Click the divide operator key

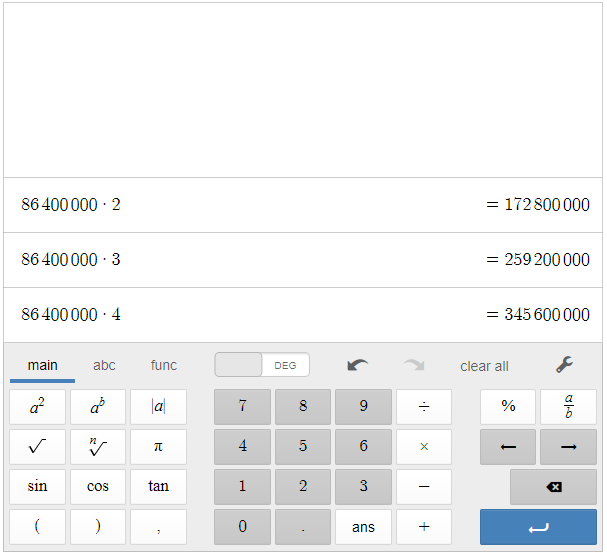click(424, 407)
